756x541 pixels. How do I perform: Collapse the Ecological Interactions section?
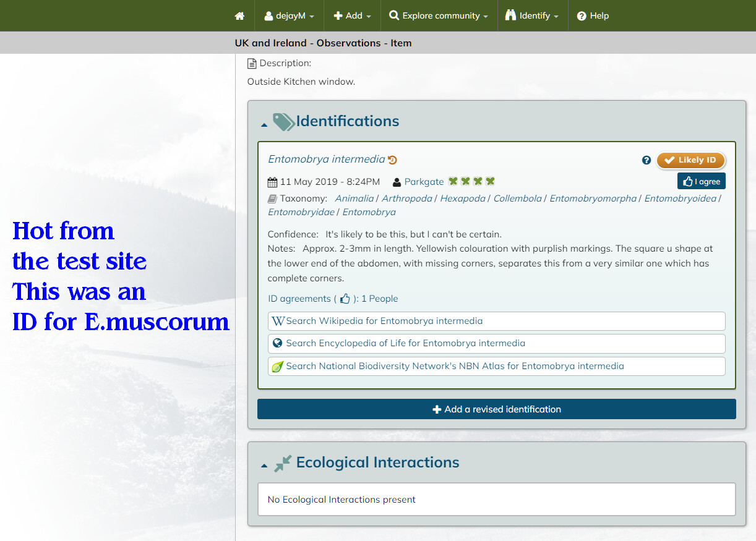(x=264, y=466)
